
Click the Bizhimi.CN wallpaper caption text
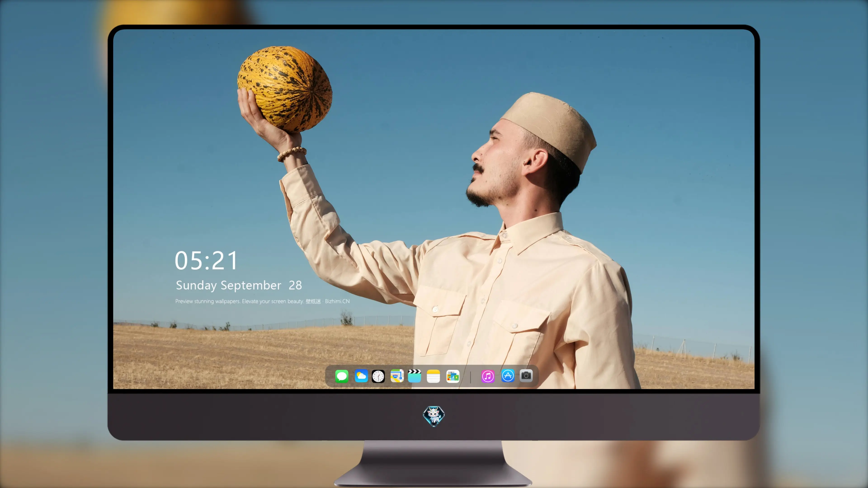[262, 301]
